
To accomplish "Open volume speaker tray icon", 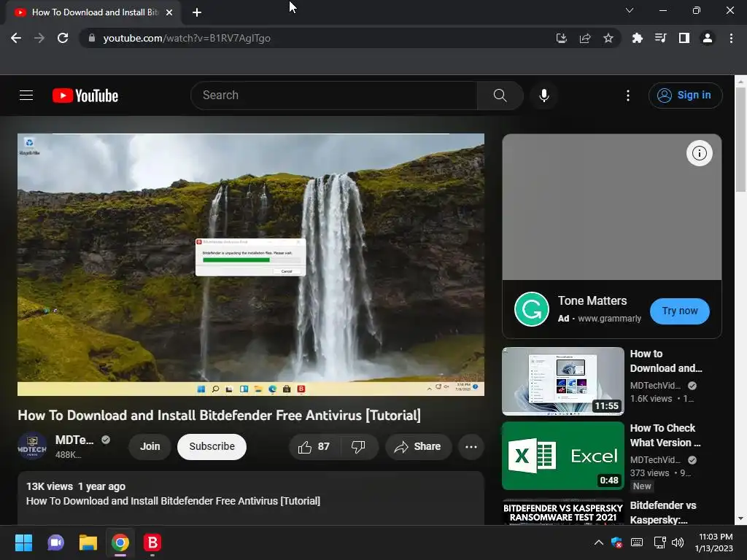I will [678, 542].
